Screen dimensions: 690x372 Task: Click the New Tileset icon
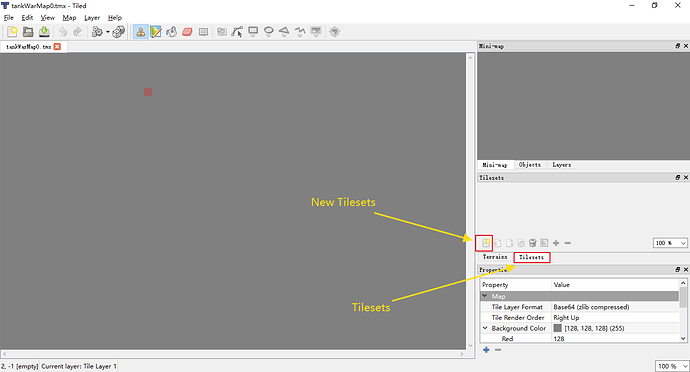[x=485, y=243]
